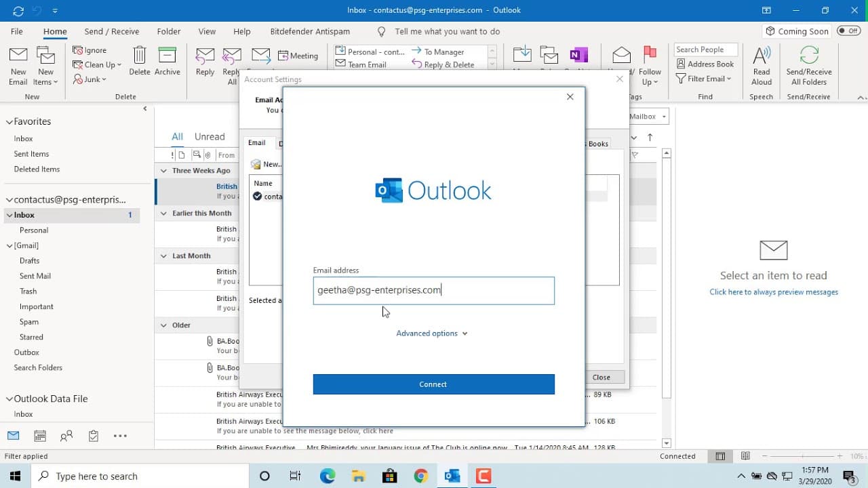Open Microsoft Edge from taskbar
The height and width of the screenshot is (488, 868).
tap(328, 476)
